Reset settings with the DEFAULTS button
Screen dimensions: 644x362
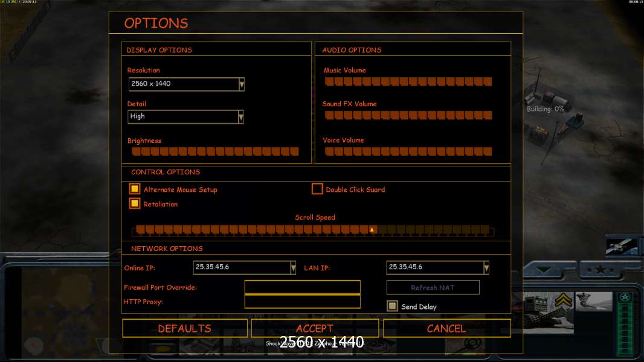pos(185,328)
